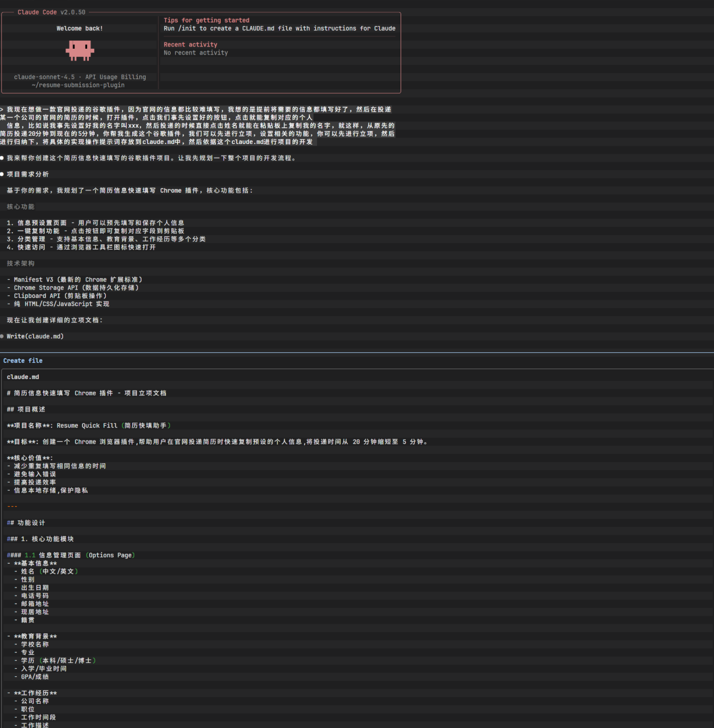Click the bullet dot beside "项目需求分析"
The image size is (714, 728).
pos(2,174)
